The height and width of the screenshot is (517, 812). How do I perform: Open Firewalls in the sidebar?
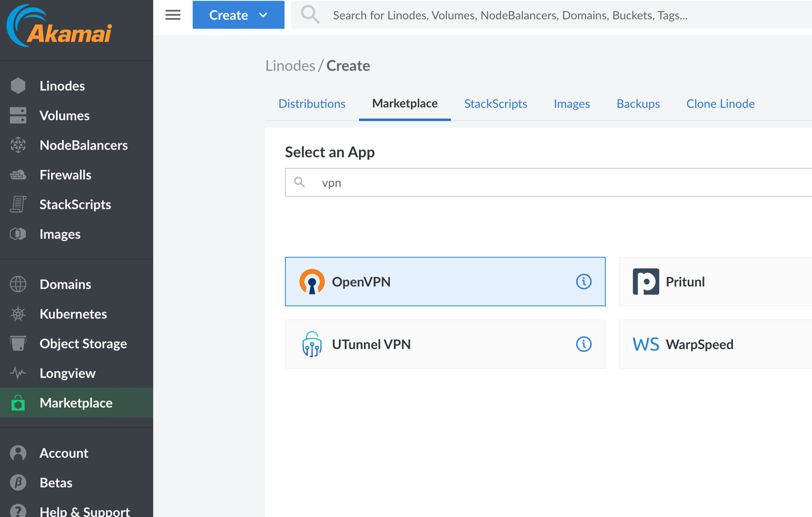coord(77,174)
